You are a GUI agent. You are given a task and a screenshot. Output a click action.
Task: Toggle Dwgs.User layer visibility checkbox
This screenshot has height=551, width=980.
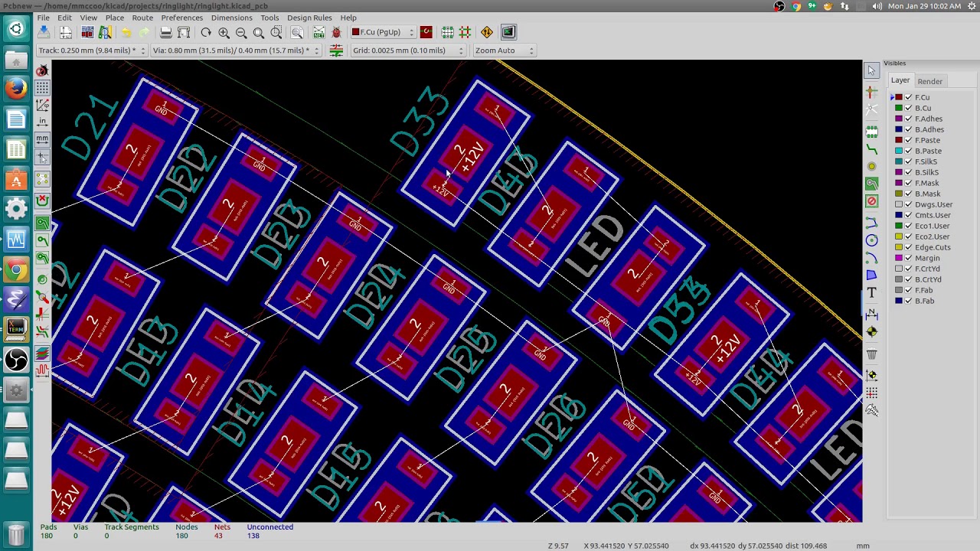(908, 204)
